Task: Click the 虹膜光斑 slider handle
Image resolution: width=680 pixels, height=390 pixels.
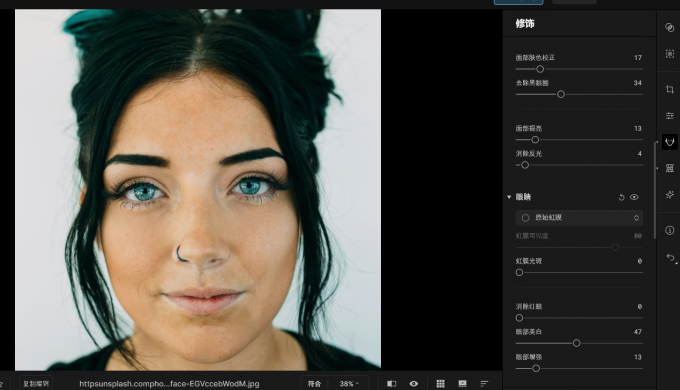Action: 520,272
